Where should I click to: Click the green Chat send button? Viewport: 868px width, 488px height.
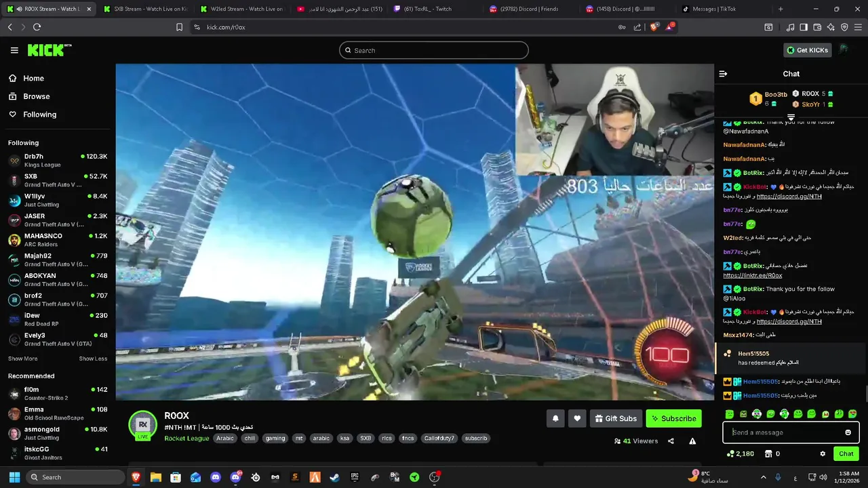[x=846, y=454]
